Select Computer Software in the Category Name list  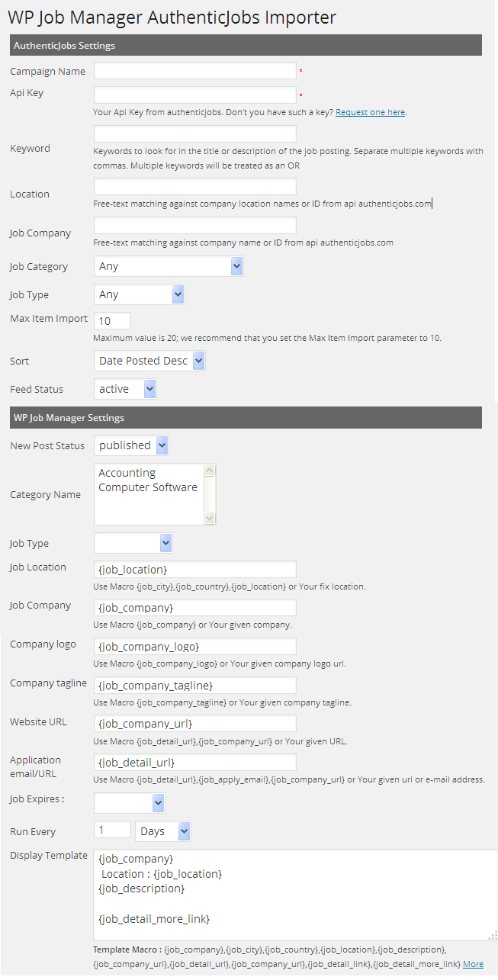(x=147, y=487)
